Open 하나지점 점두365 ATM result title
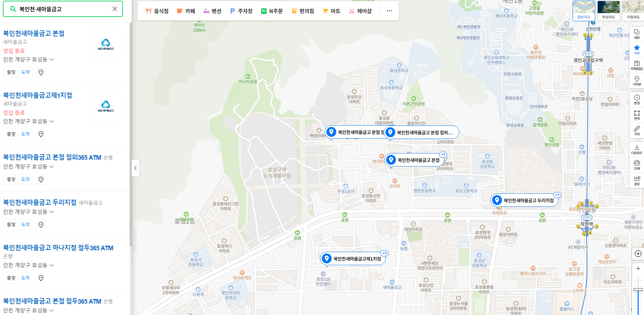 click(x=58, y=248)
